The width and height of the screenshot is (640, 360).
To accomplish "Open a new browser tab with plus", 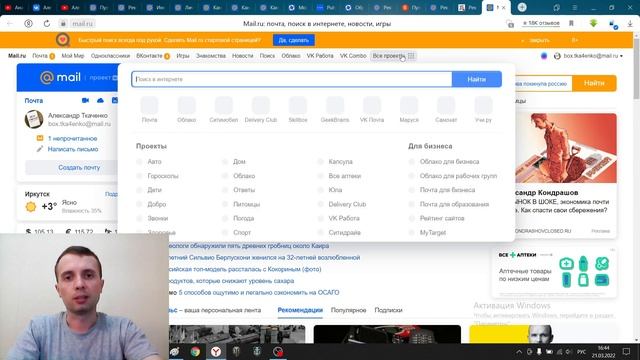I will click(x=522, y=7).
